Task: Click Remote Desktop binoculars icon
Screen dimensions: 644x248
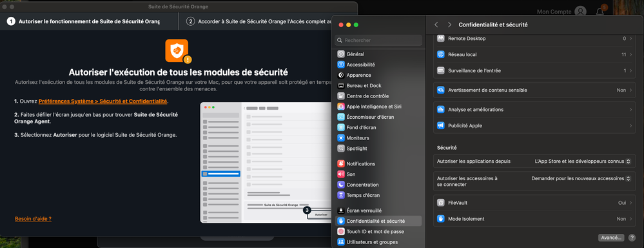Action: [x=441, y=38]
